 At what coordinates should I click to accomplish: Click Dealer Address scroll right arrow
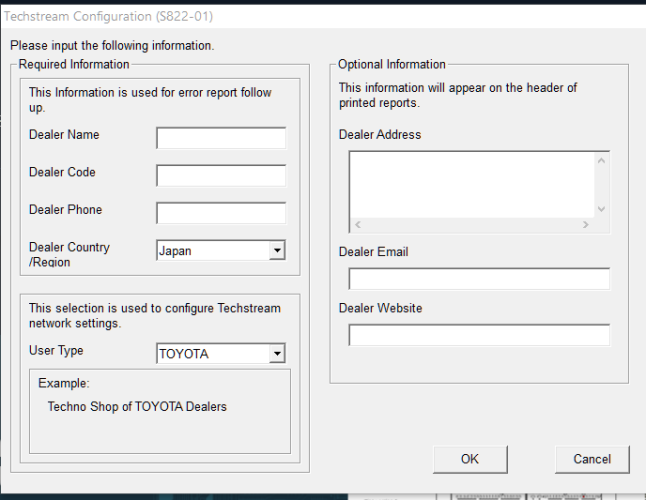point(585,225)
